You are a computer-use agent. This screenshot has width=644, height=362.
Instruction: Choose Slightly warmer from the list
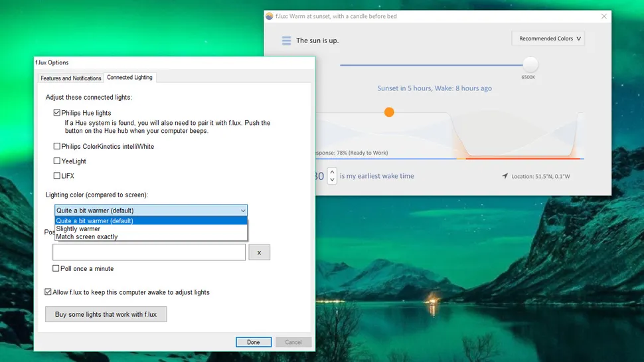(78, 229)
